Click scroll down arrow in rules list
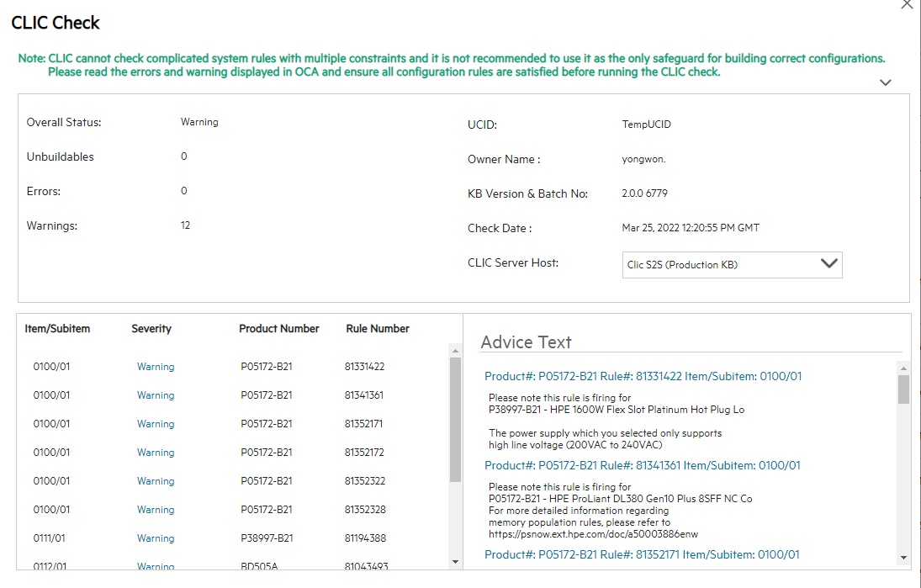This screenshot has width=921, height=588. pyautogui.click(x=455, y=562)
